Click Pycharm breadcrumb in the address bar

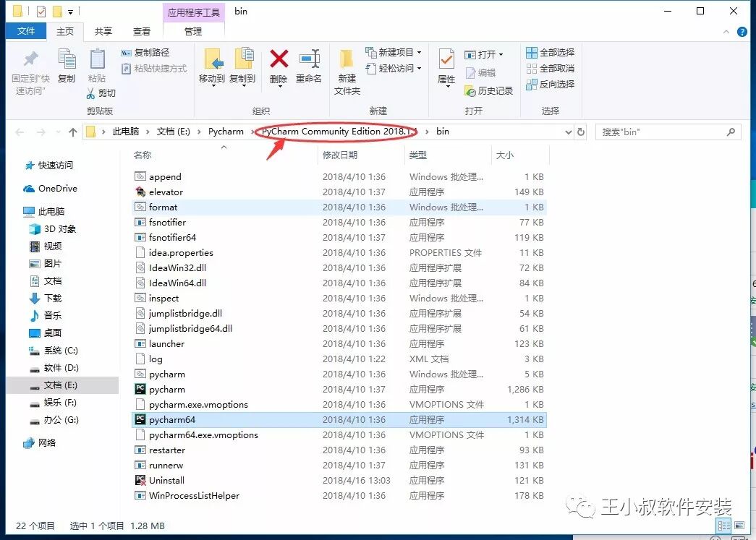[226, 132]
